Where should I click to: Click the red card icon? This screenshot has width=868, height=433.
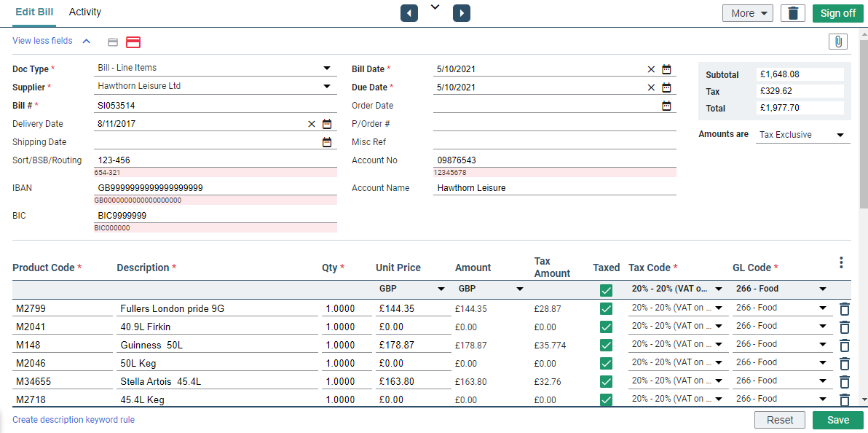point(133,42)
